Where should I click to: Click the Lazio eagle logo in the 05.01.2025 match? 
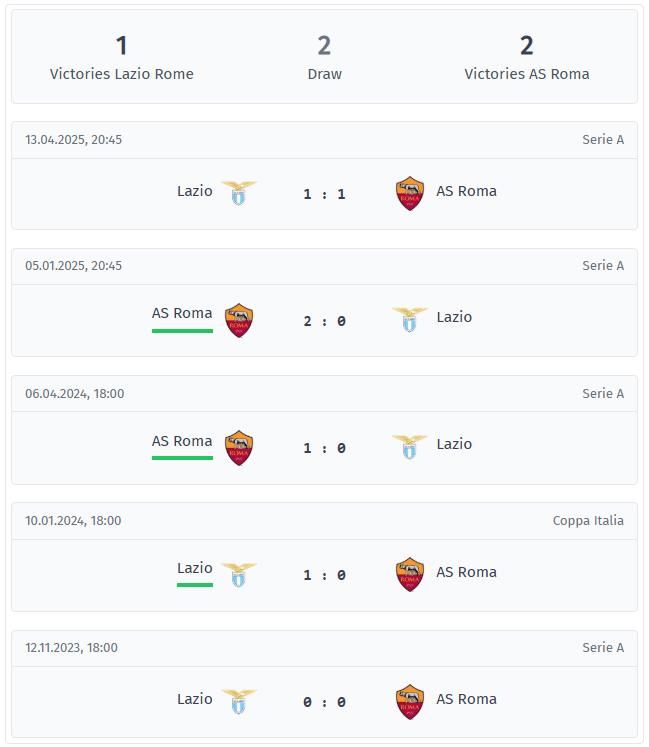410,320
